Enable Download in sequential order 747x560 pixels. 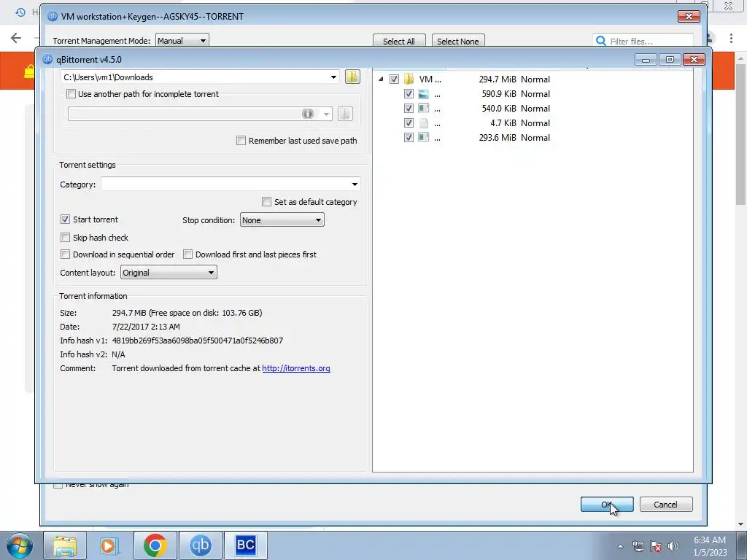pos(65,254)
